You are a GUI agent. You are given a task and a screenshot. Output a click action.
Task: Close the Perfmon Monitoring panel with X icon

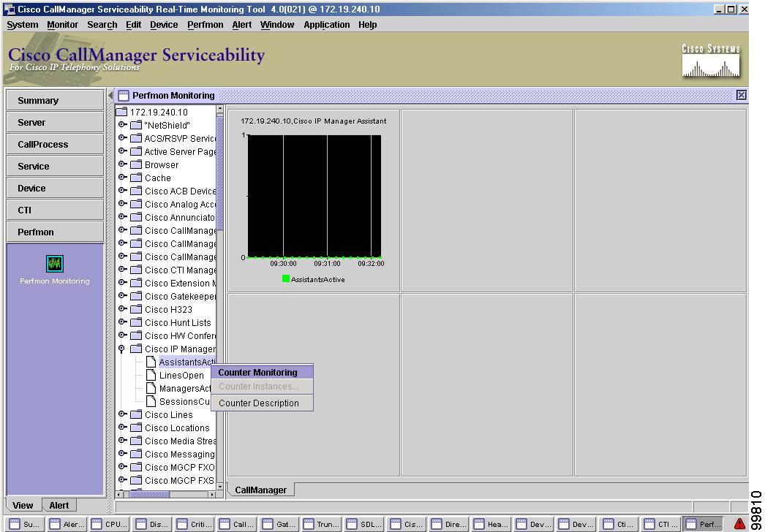pos(741,95)
